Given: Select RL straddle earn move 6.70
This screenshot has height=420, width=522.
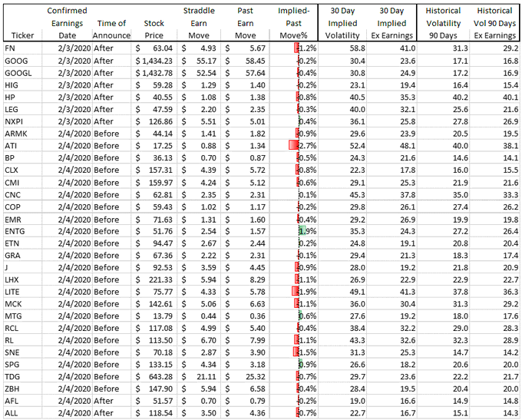Looking at the screenshot, I should point(199,340).
